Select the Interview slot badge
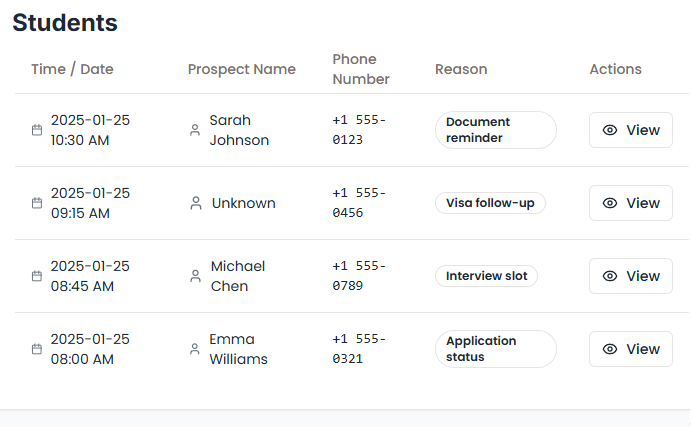Screen dimensions: 691x427 (x=486, y=276)
